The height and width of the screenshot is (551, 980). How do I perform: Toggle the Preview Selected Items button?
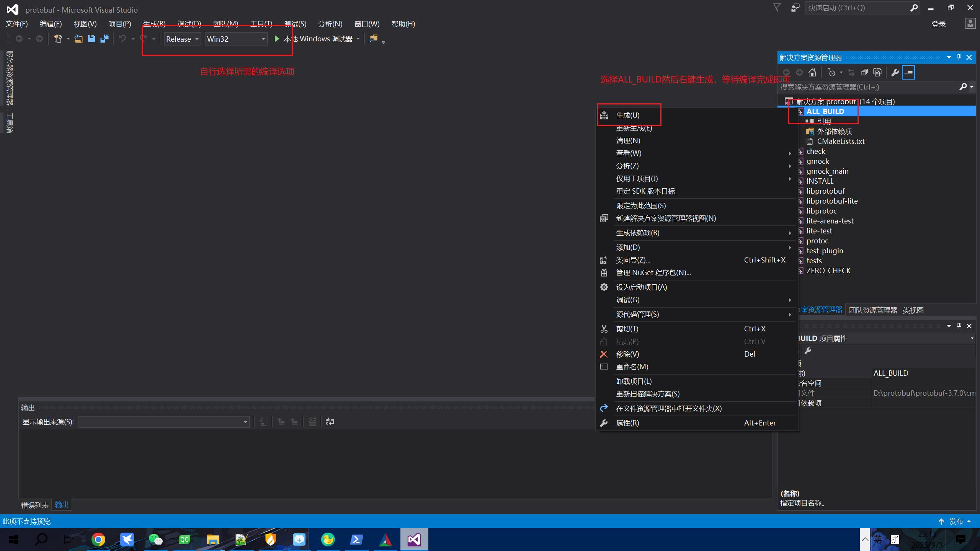click(x=908, y=72)
